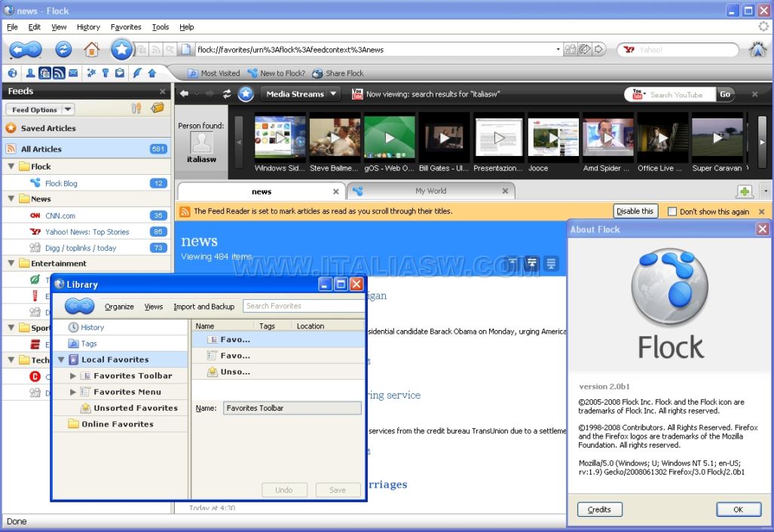Image resolution: width=774 pixels, height=532 pixels.
Task: Collapse the News feeds folder
Action: (11, 199)
